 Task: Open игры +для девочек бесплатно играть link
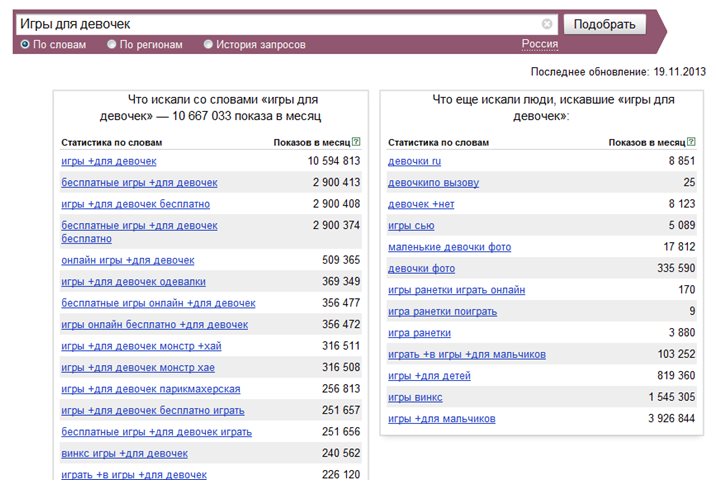coord(153,411)
